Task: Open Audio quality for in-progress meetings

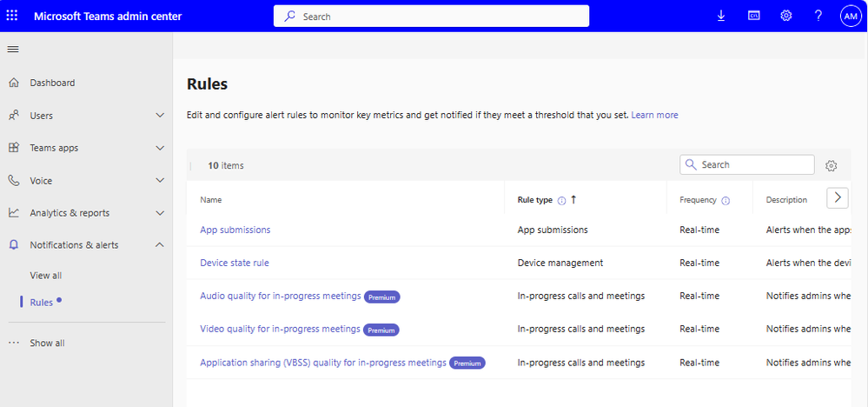Action: tap(280, 296)
